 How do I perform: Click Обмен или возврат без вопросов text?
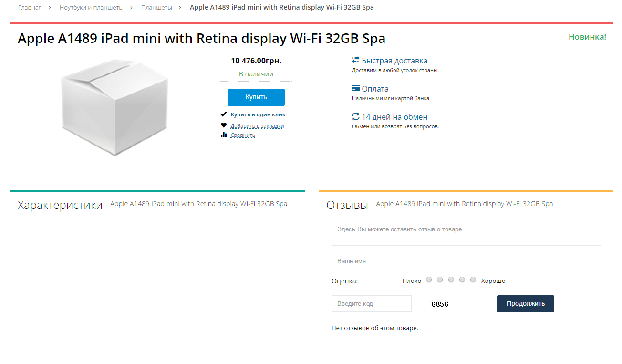point(395,126)
